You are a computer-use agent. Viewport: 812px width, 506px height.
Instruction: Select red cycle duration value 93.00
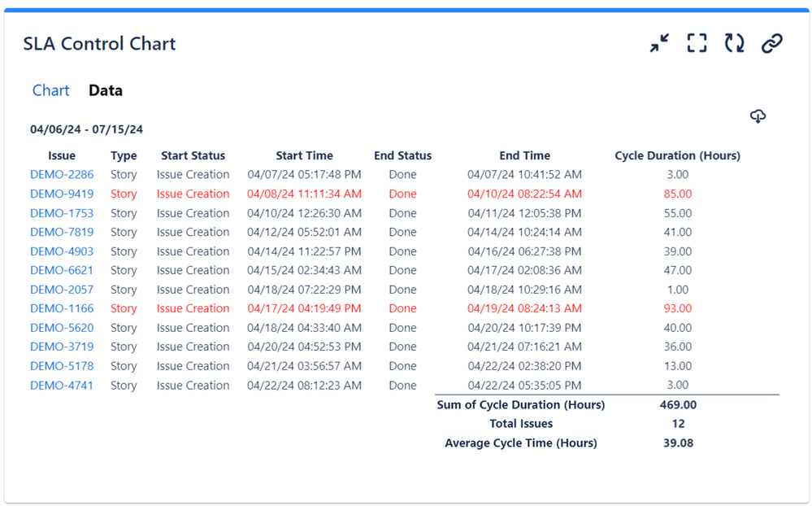(x=677, y=308)
